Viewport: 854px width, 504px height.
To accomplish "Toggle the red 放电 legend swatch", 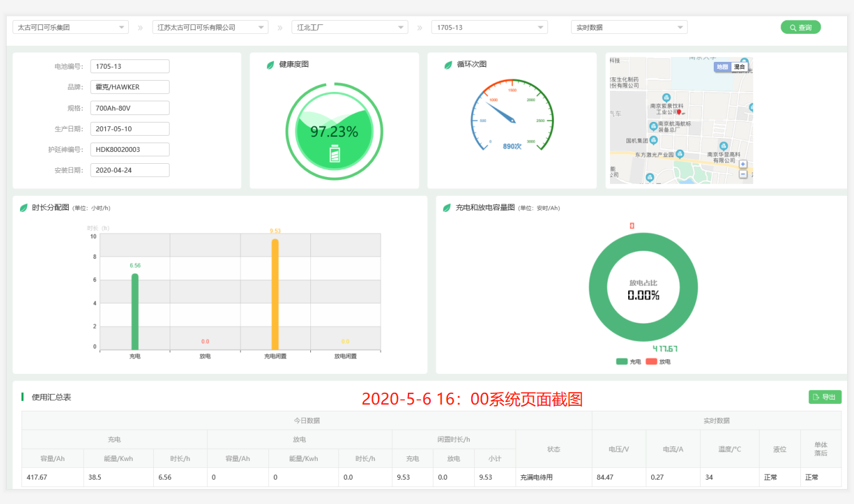I will (651, 361).
